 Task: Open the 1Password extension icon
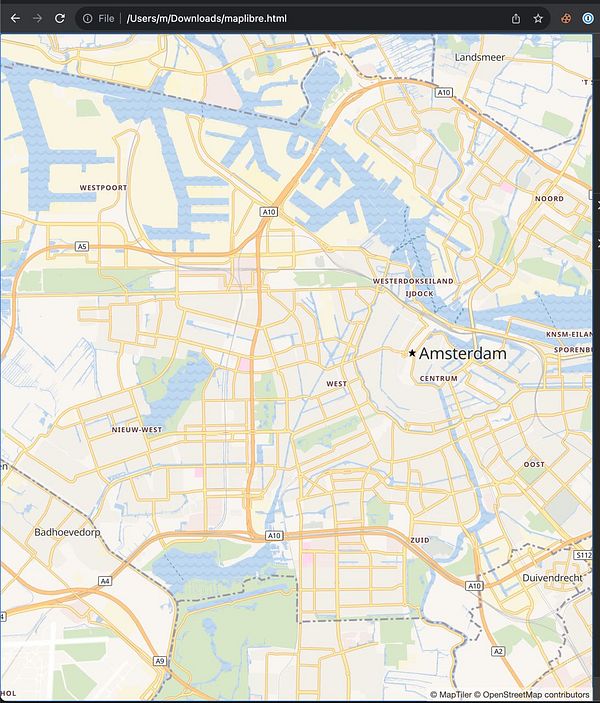[x=588, y=18]
